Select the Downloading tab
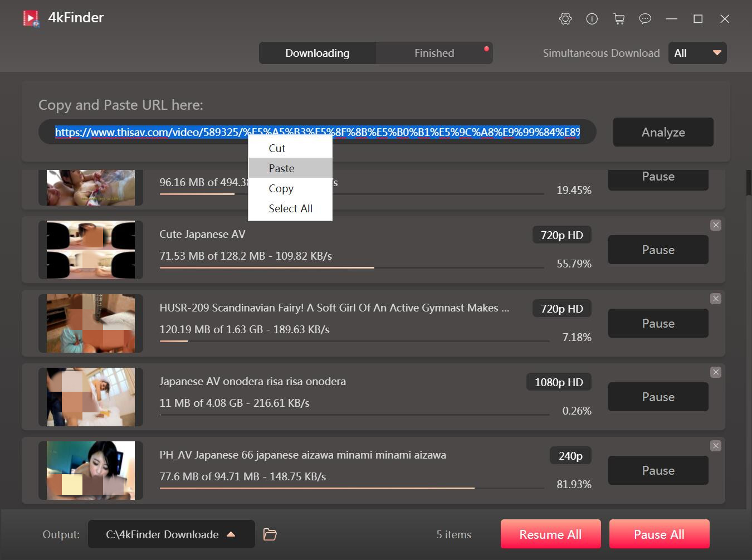Image resolution: width=752 pixels, height=560 pixels. (317, 53)
